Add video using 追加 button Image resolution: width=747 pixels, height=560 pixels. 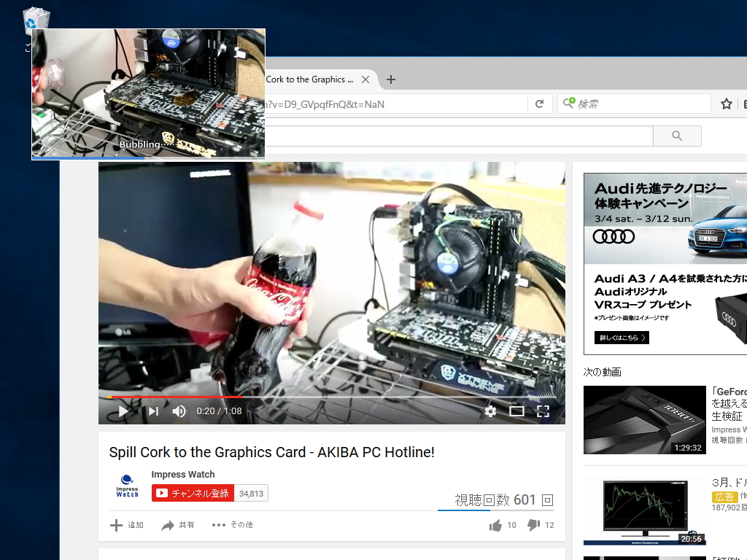[x=127, y=525]
